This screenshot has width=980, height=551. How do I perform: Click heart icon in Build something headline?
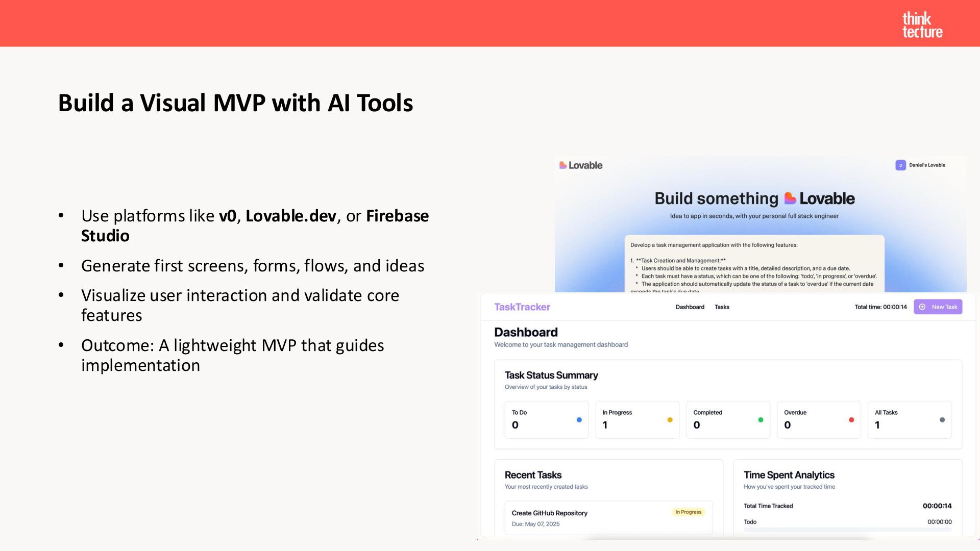790,198
